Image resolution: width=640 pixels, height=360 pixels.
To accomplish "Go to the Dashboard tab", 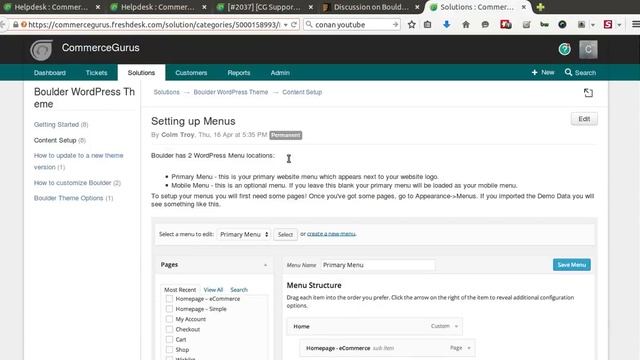I will [50, 73].
